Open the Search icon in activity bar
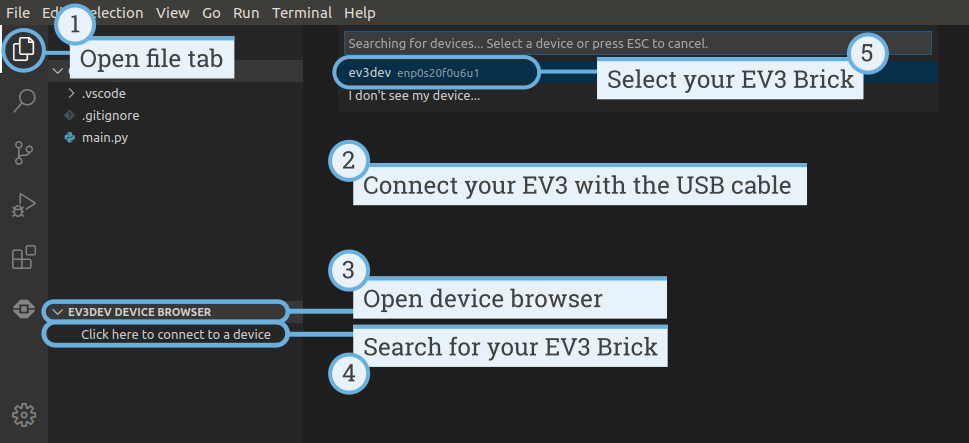The width and height of the screenshot is (969, 443). point(23,101)
